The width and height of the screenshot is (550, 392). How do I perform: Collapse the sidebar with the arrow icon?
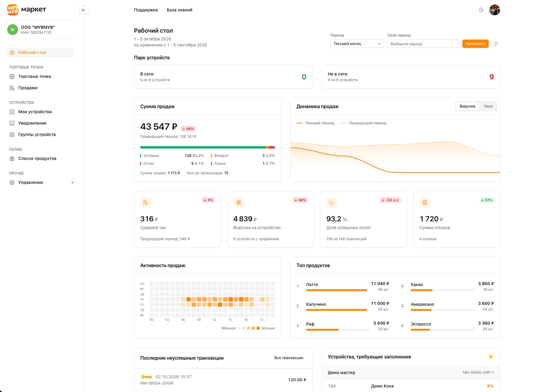pos(84,10)
